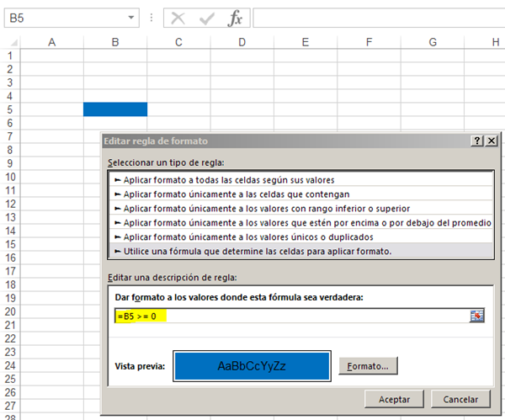Image resolution: width=505 pixels, height=420 pixels.
Task: Select row 20 header
Action: (x=10, y=311)
